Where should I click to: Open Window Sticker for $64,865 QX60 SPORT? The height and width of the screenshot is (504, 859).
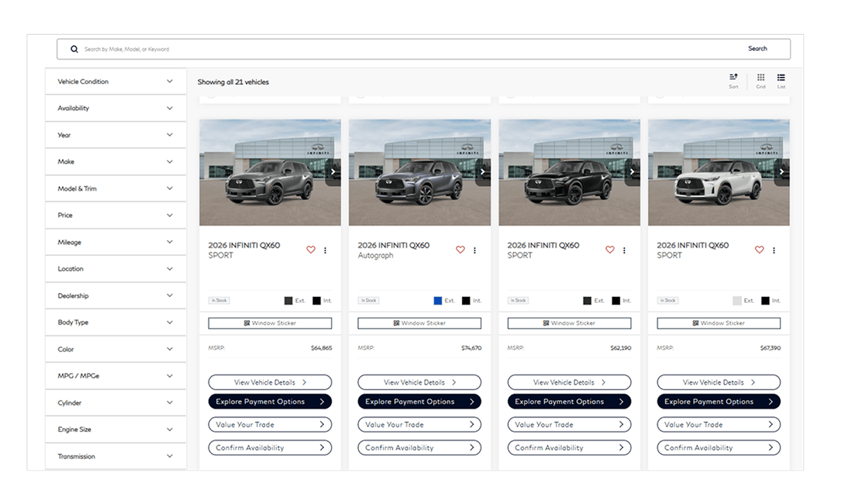[x=270, y=323]
